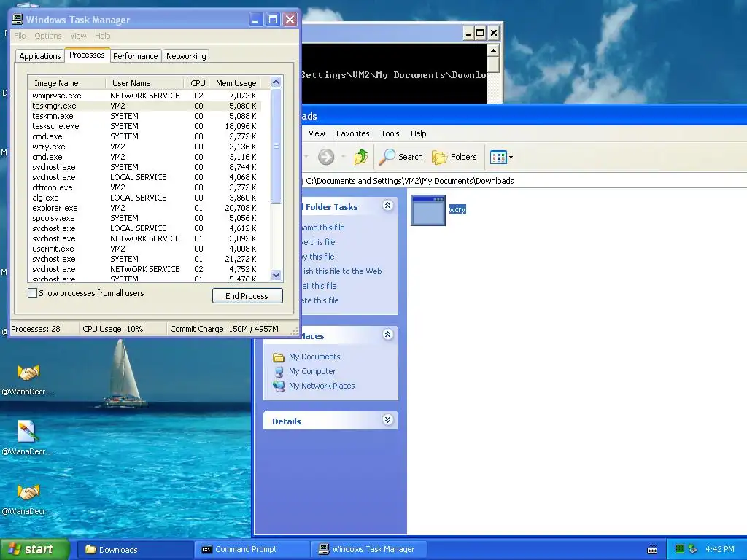
Task: Collapse the File and Folder Tasks panel
Action: pyautogui.click(x=388, y=205)
